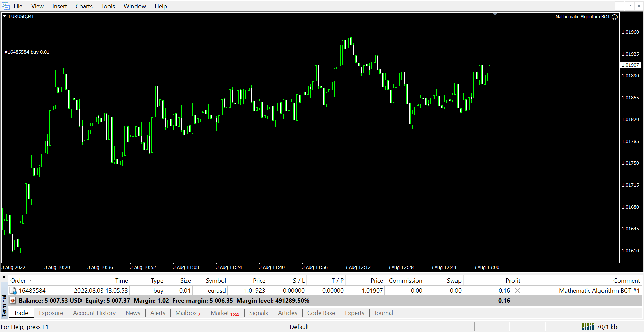Open the Insert menu
Viewport: 644px width, 332px height.
click(x=60, y=6)
